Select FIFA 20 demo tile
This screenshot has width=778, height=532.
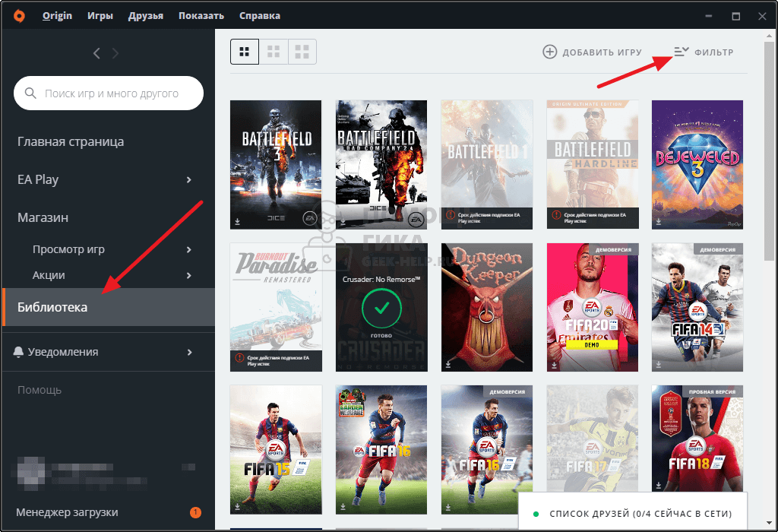coord(593,307)
